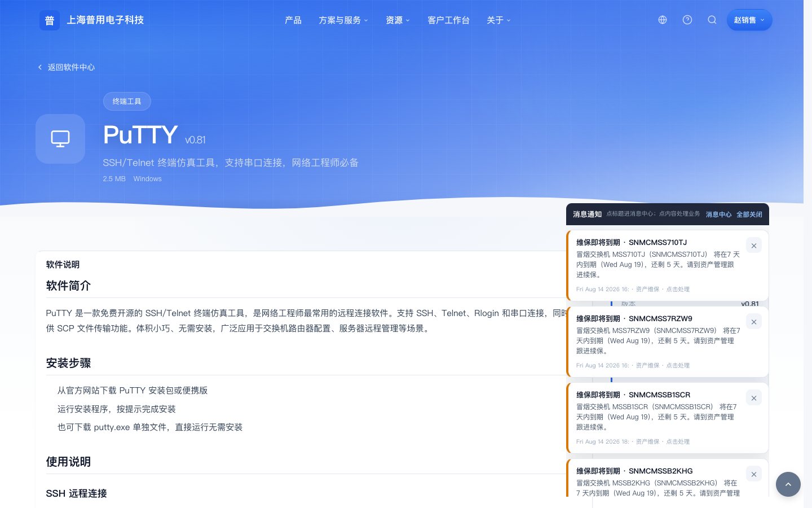Expand the 方案与服务 dropdown menu
Image resolution: width=812 pixels, height=508 pixels.
[x=343, y=20]
